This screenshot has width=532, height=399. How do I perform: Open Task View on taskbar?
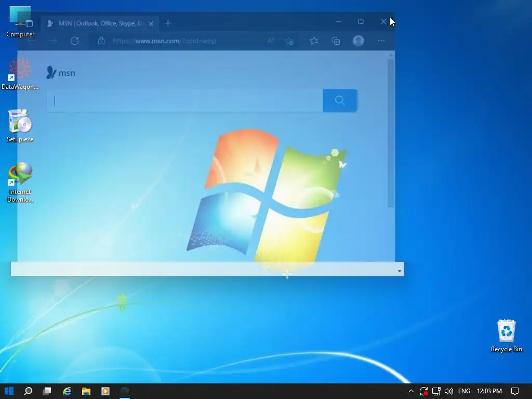pos(47,391)
